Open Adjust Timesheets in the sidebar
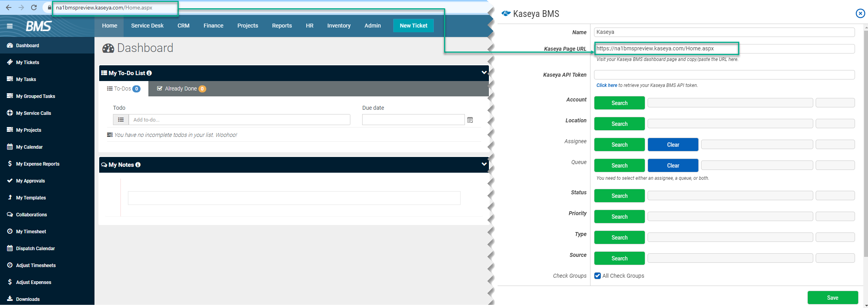This screenshot has height=308, width=868. (47, 266)
